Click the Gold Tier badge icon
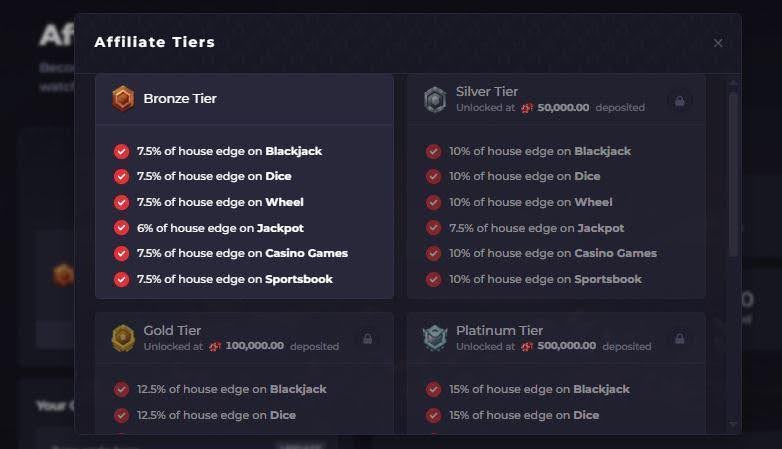 coord(122,338)
